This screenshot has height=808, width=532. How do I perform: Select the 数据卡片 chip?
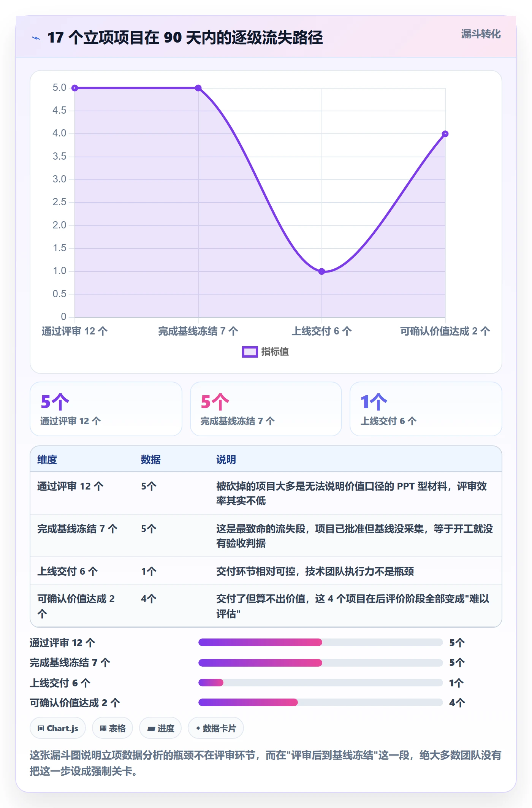point(216,728)
